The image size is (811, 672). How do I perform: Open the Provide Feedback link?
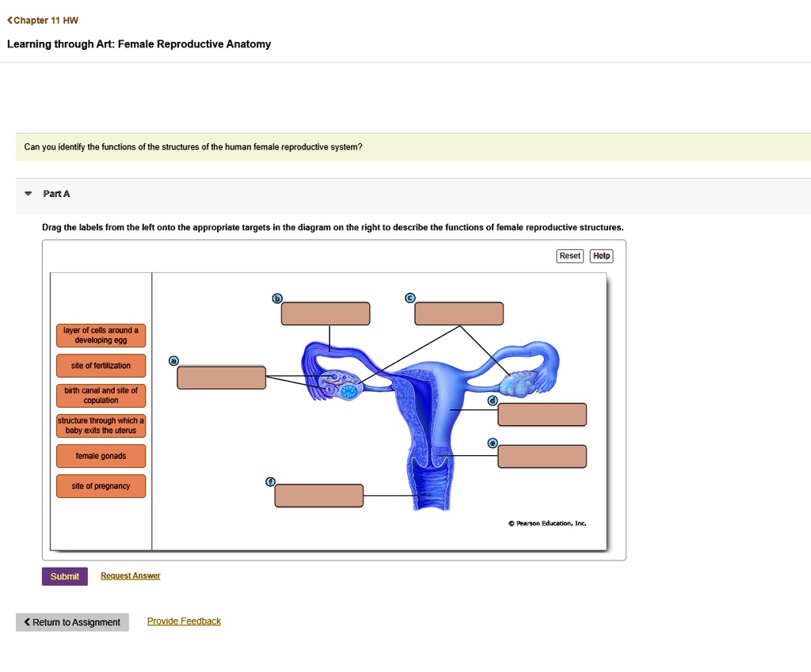click(x=184, y=621)
